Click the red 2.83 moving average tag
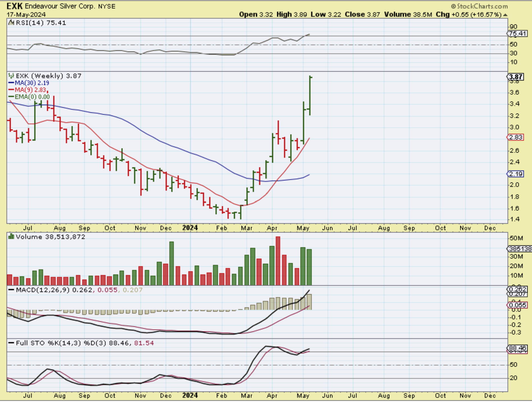The width and height of the screenshot is (532, 402). tap(516, 137)
